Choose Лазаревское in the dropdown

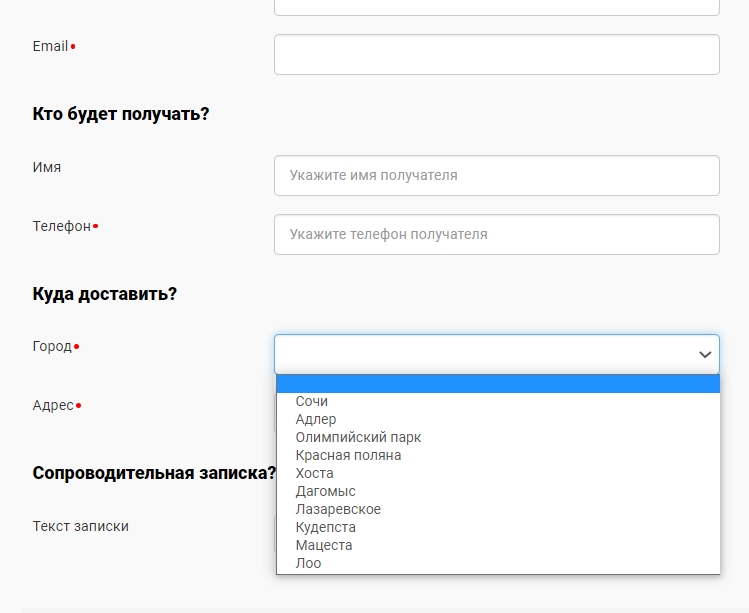338,509
